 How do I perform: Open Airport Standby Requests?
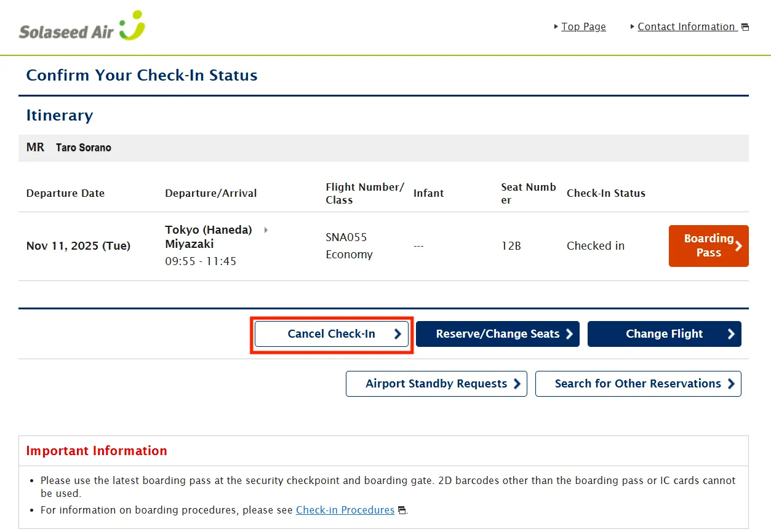click(x=436, y=384)
